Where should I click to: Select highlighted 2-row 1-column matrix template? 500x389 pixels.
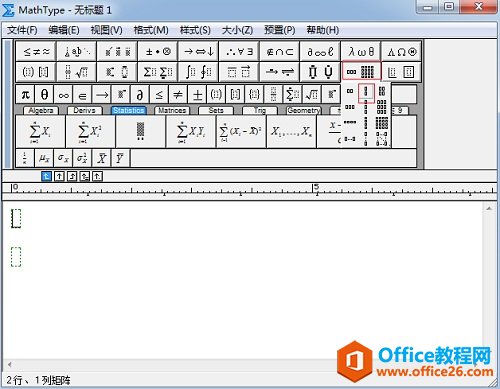(366, 92)
